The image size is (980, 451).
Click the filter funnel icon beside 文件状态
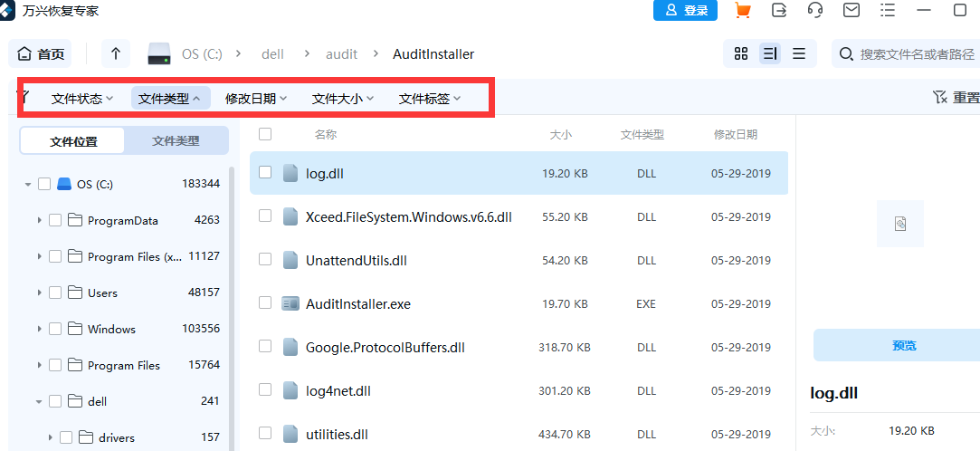click(x=24, y=96)
